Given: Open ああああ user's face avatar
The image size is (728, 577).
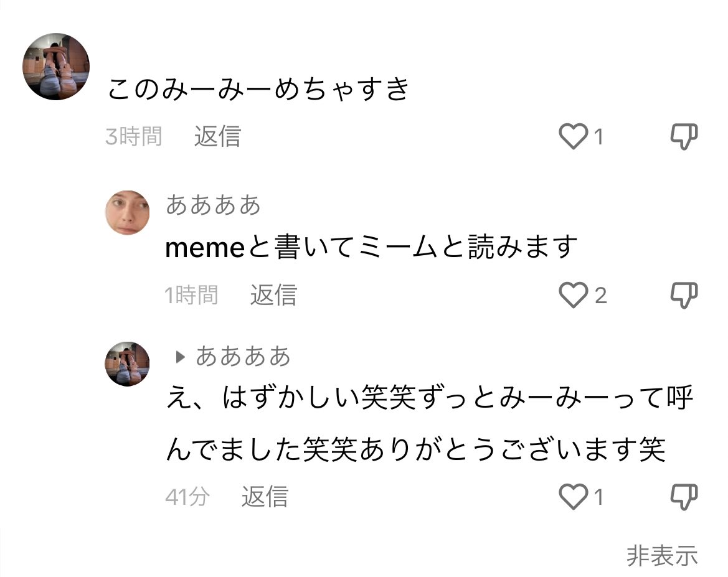Looking at the screenshot, I should pyautogui.click(x=127, y=213).
